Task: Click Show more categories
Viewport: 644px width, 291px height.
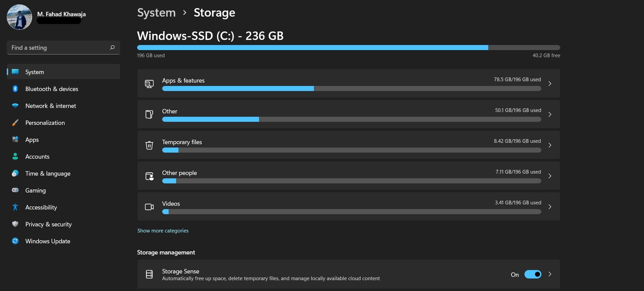Action: tap(163, 230)
